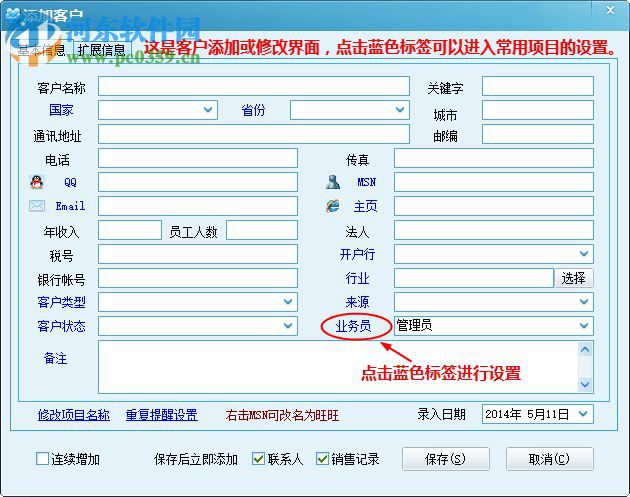Click the blue MSN label
The height and width of the screenshot is (497, 630).
point(366,182)
